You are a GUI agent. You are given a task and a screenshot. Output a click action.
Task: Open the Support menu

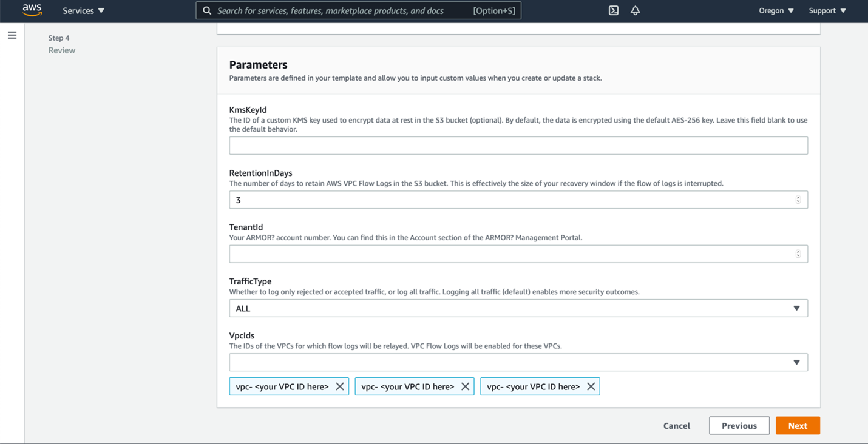coord(827,10)
